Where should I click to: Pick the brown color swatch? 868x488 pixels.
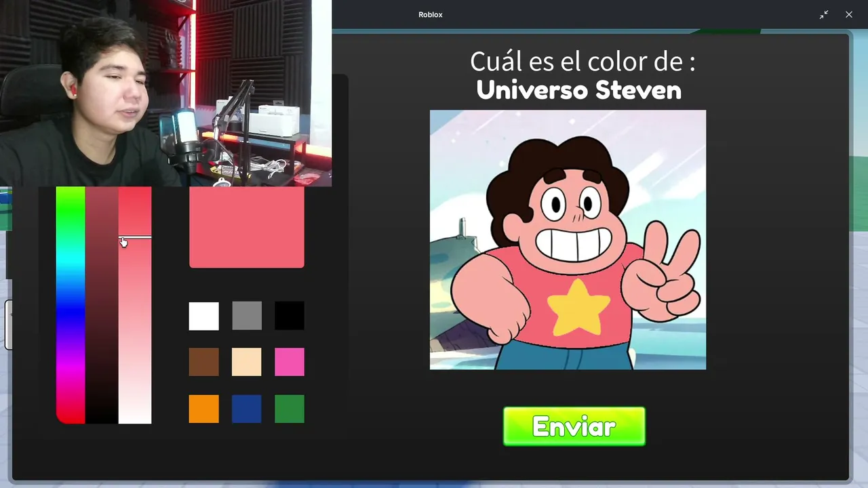click(x=204, y=362)
